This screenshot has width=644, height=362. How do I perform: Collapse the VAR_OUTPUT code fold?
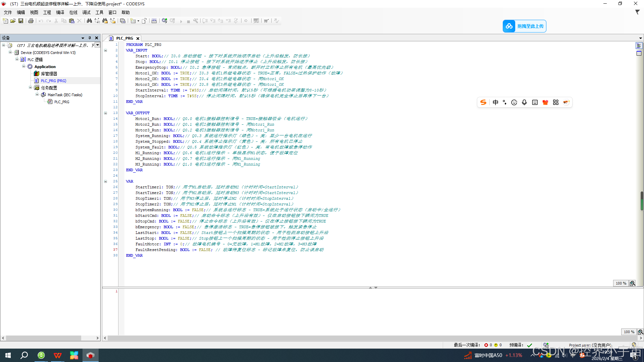[x=105, y=113]
